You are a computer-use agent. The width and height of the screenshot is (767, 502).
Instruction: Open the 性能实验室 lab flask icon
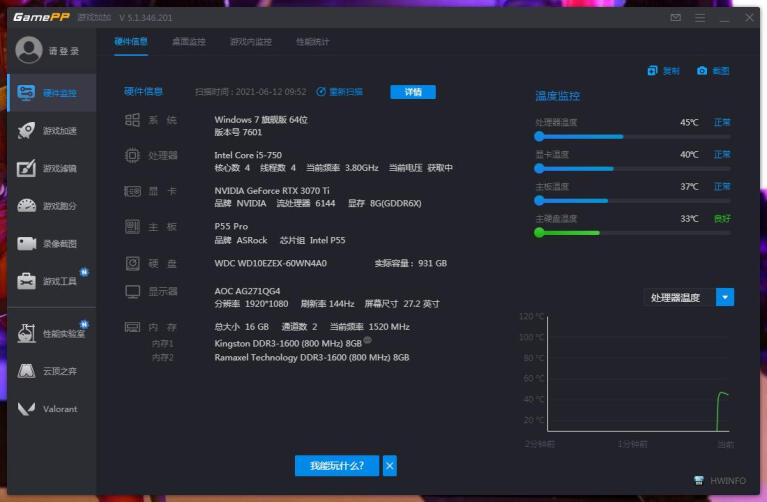click(x=26, y=333)
